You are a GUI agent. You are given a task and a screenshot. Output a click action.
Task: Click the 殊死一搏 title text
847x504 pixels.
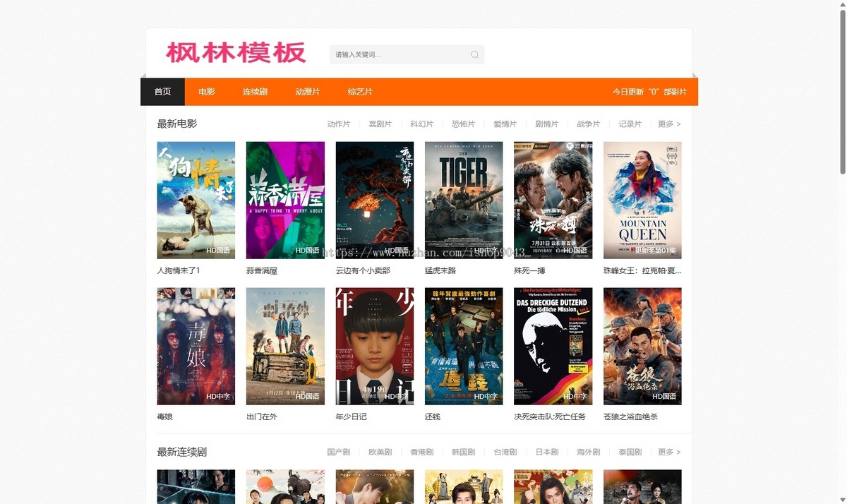click(529, 270)
